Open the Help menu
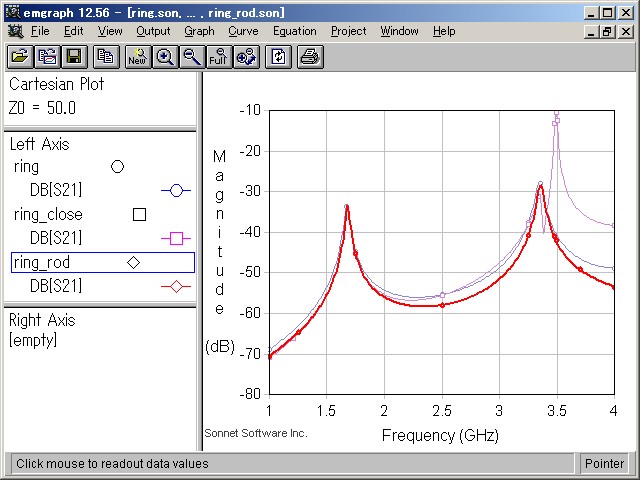This screenshot has height=480, width=640. pos(444,31)
